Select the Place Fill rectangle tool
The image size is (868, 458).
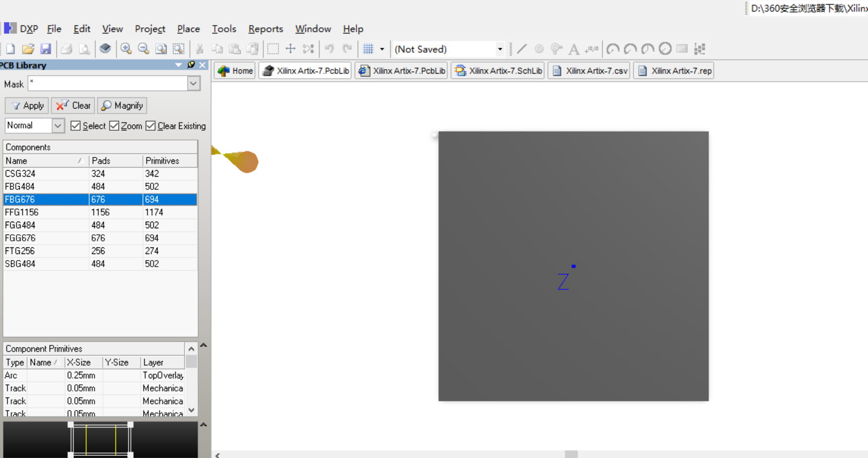(x=682, y=49)
